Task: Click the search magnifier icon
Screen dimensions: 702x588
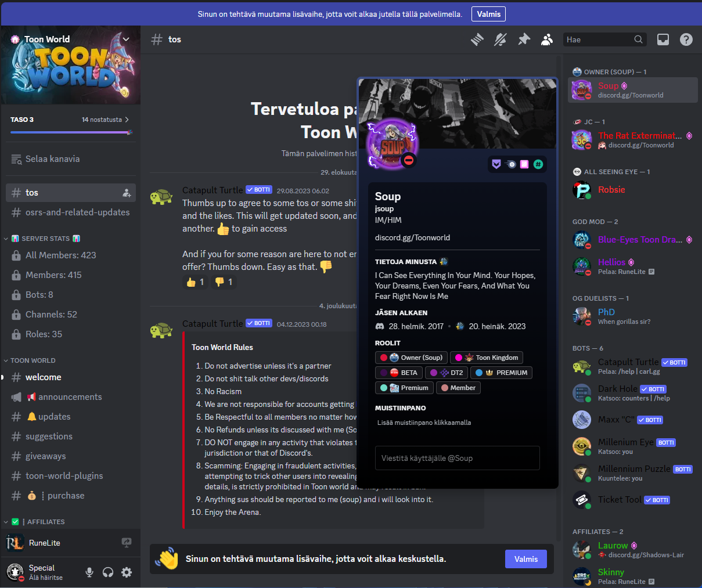Action: 638,39
